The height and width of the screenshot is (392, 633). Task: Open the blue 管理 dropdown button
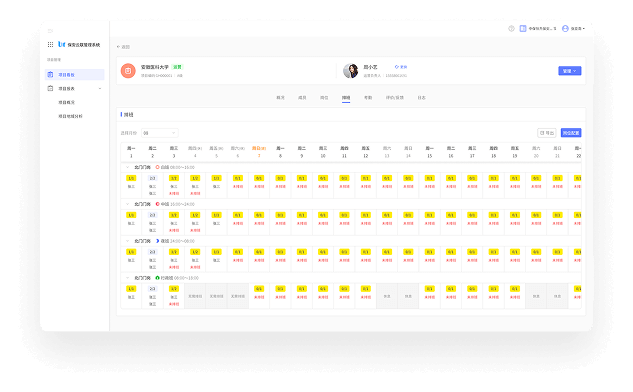[570, 71]
